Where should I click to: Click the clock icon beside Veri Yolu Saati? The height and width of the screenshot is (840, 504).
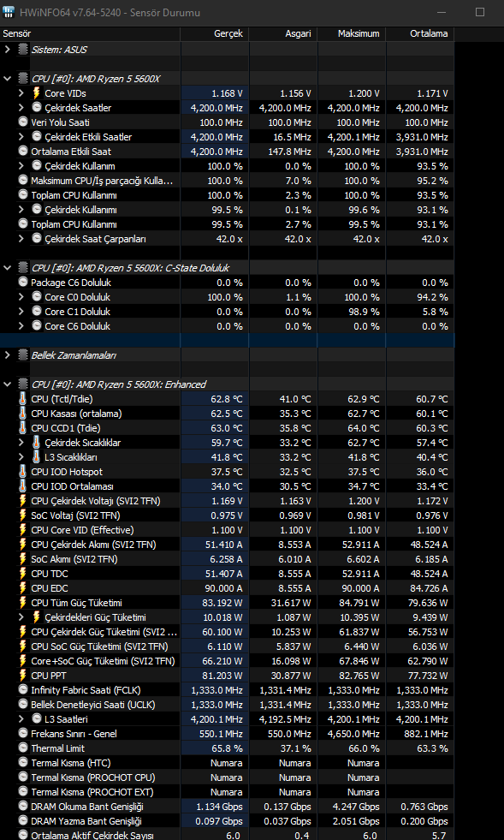(x=22, y=122)
